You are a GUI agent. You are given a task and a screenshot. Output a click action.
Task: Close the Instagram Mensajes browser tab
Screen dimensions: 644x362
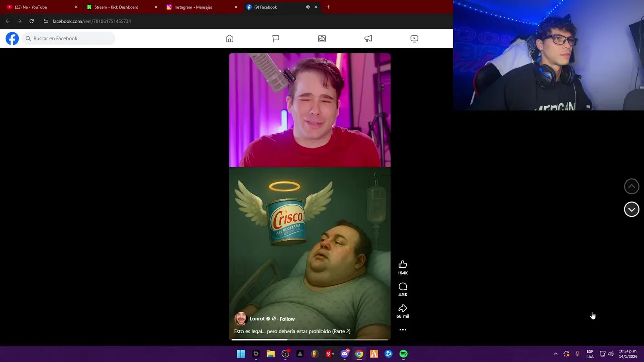click(236, 7)
